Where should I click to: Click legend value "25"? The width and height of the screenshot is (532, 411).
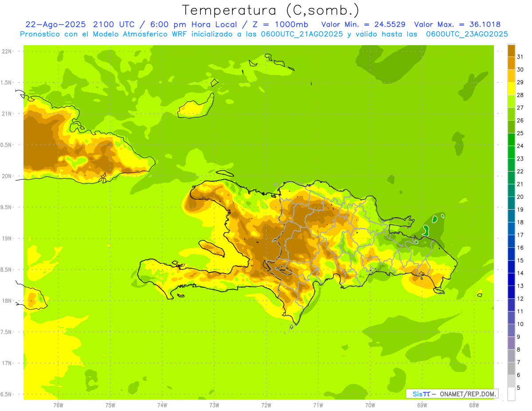pyautogui.click(x=520, y=133)
